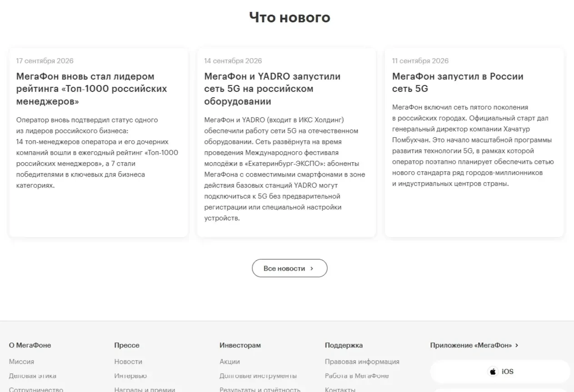Click the chevron next to 'Приложение «МегаФон»'
Image resolution: width=574 pixels, height=392 pixels.
[x=517, y=345]
